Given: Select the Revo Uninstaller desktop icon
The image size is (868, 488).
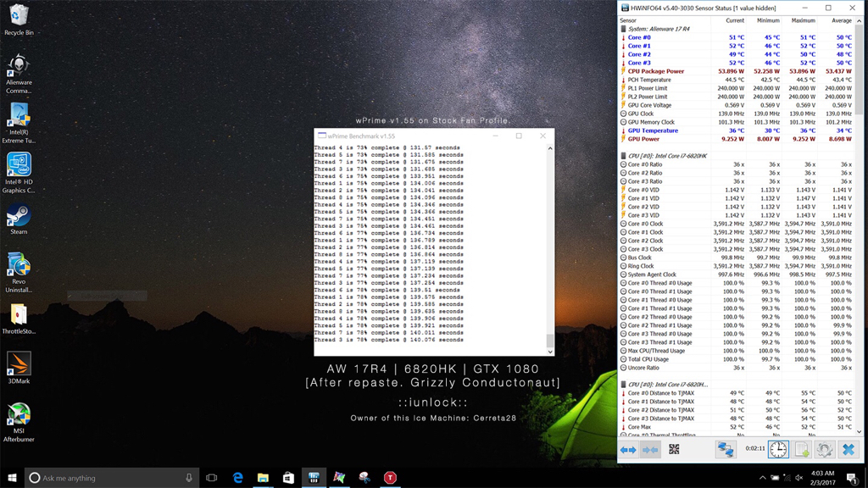Looking at the screenshot, I should click(19, 273).
